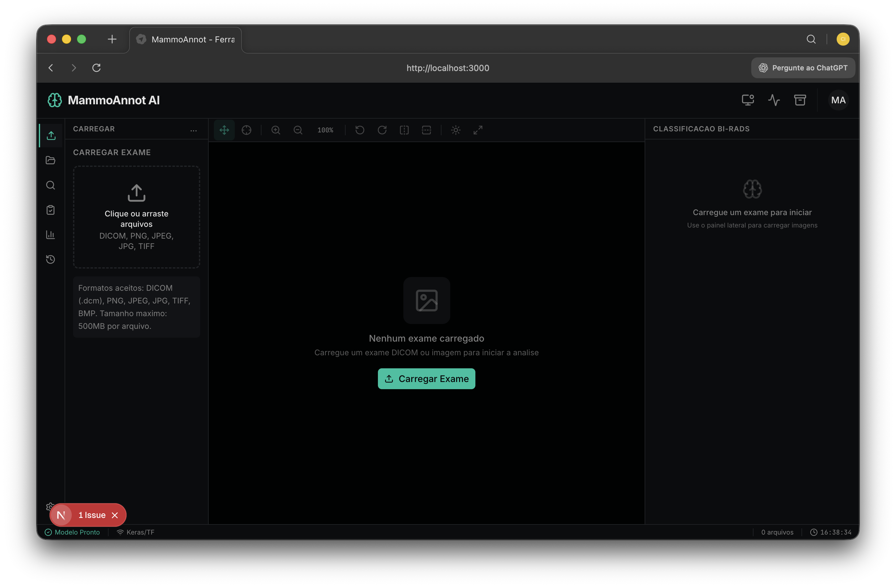Open the clipboard checklist sidebar icon
896x588 pixels.
tap(51, 210)
